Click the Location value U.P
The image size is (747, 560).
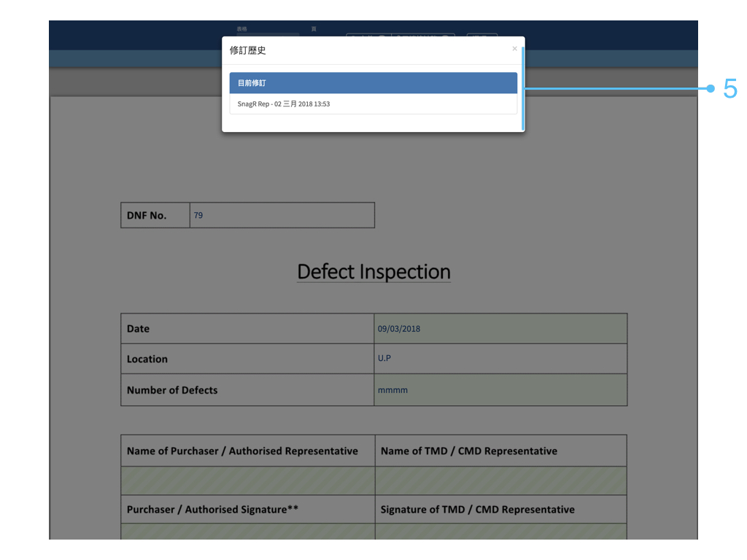(x=500, y=359)
